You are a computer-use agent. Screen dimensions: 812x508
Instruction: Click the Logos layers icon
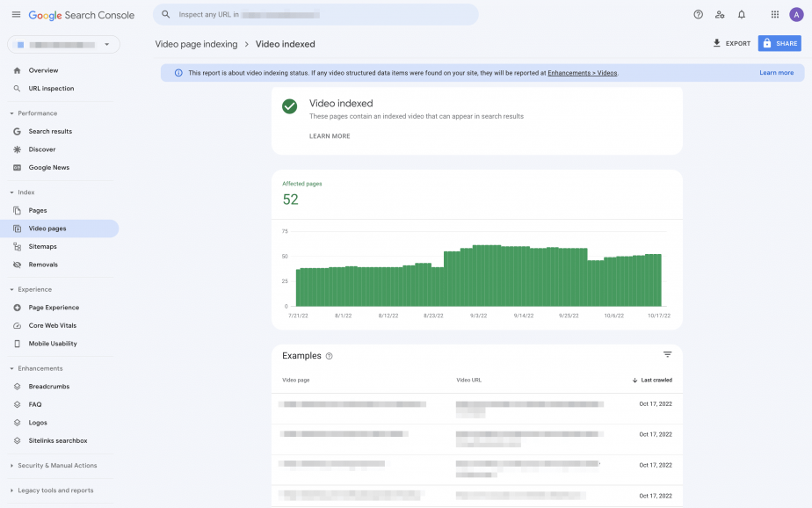pos(17,423)
